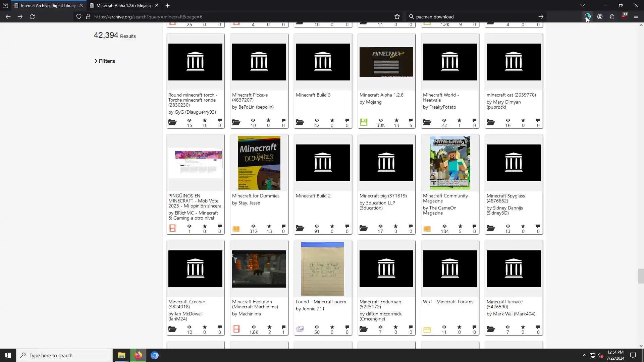Click the shield tracking protection icon

pyautogui.click(x=79, y=17)
